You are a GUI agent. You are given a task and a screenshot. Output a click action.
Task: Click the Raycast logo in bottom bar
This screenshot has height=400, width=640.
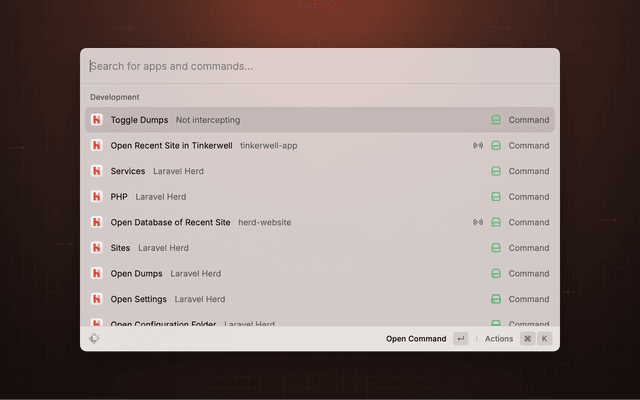click(94, 339)
